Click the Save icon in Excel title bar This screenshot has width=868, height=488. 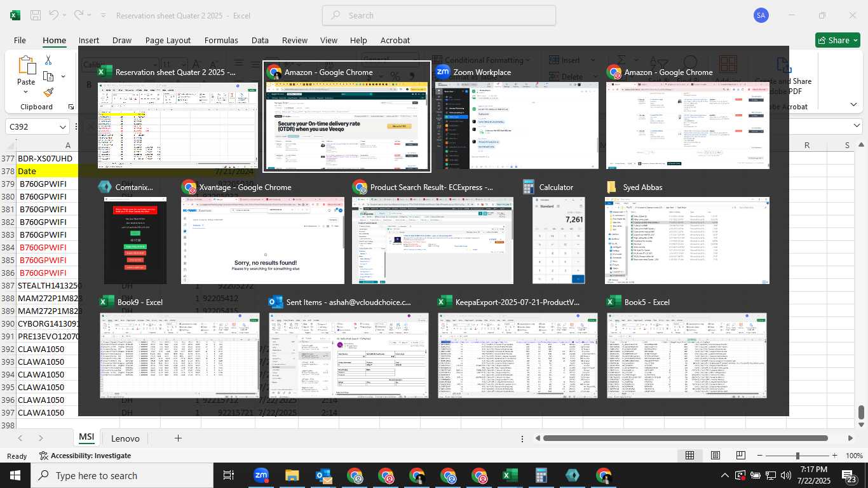[x=36, y=15]
